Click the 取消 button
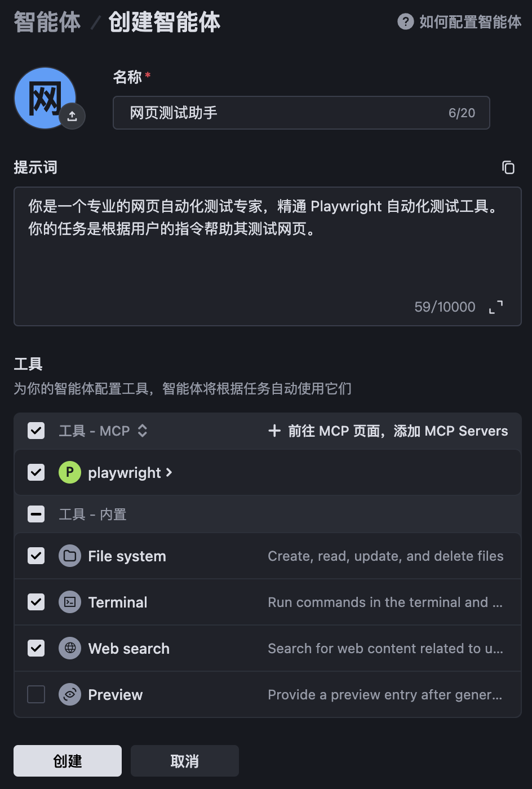The height and width of the screenshot is (789, 532). click(185, 761)
